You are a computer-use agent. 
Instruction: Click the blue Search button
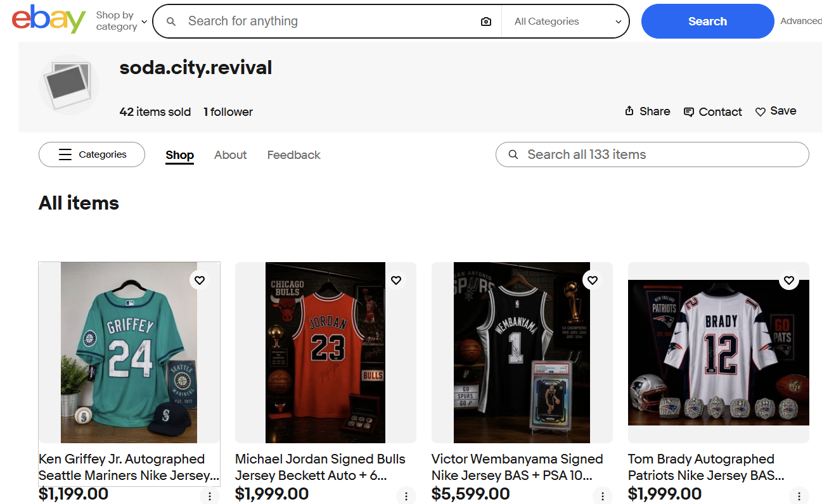[x=707, y=22]
